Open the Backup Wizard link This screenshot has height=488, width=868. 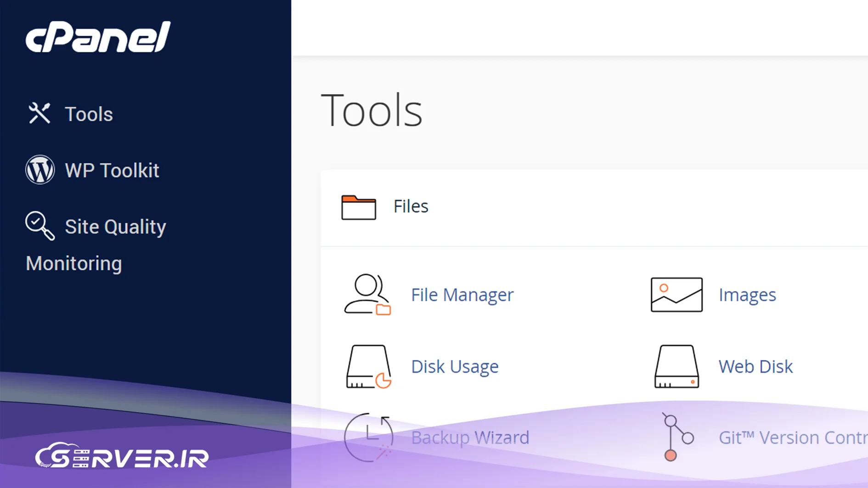470,438
